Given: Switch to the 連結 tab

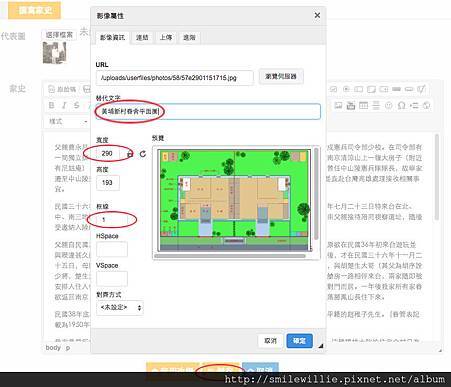Looking at the screenshot, I should [x=142, y=37].
